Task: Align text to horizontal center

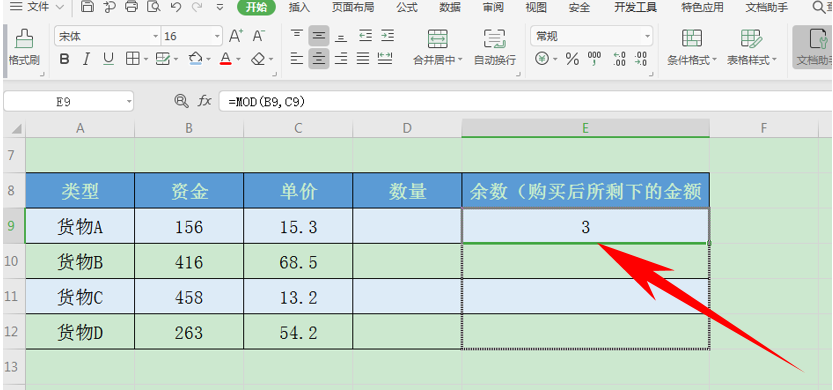Action: pos(319,58)
